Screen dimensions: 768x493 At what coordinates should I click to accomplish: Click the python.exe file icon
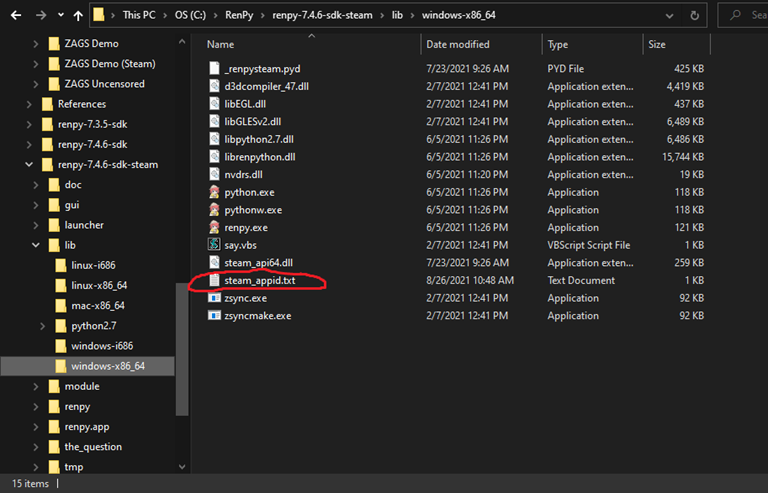click(x=214, y=192)
